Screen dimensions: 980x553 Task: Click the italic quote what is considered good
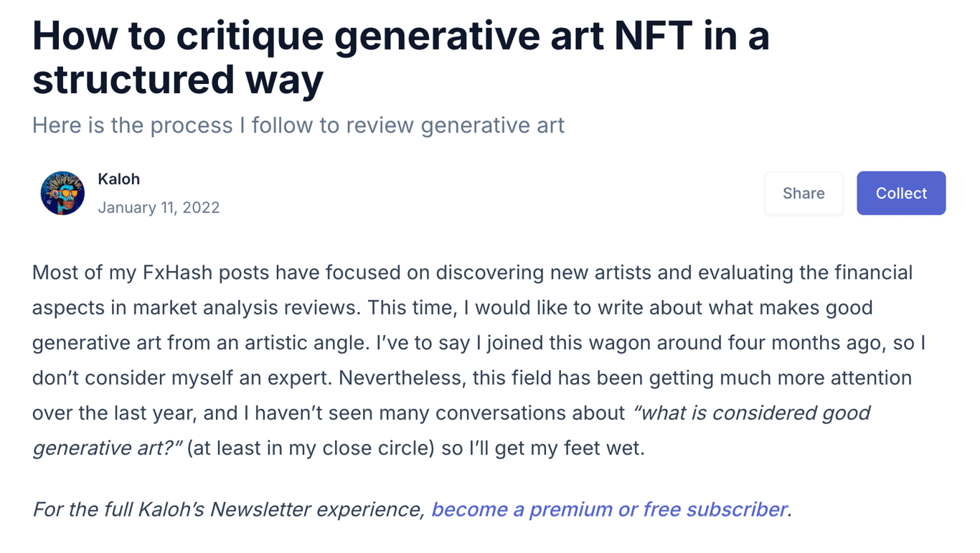coord(751,413)
